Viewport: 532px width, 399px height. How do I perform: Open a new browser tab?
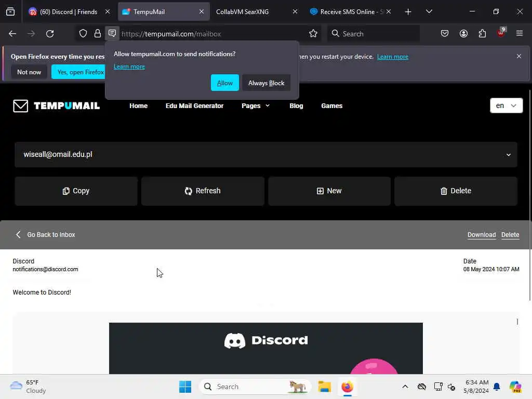pyautogui.click(x=408, y=12)
